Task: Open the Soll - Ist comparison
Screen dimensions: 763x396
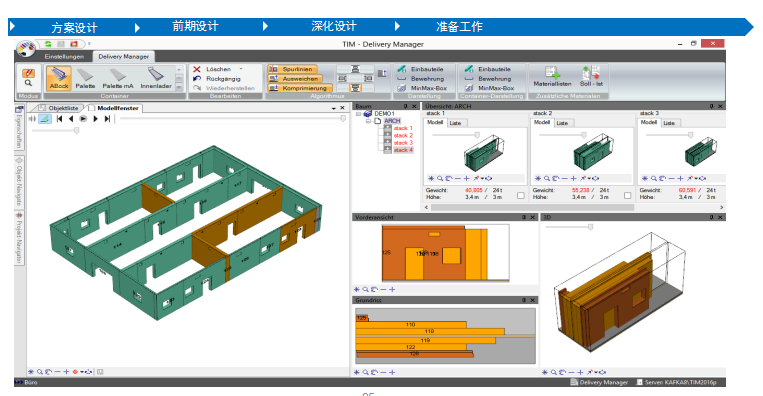Action: 591,77
